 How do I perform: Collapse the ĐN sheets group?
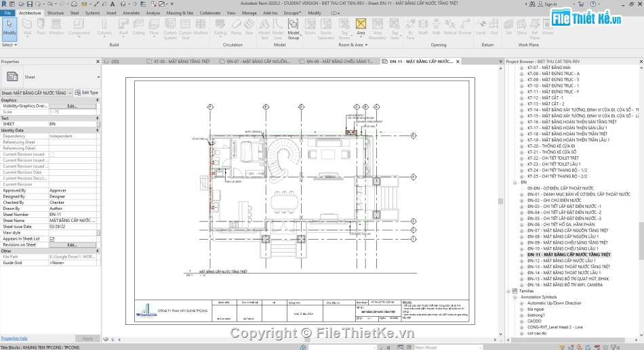(515, 182)
